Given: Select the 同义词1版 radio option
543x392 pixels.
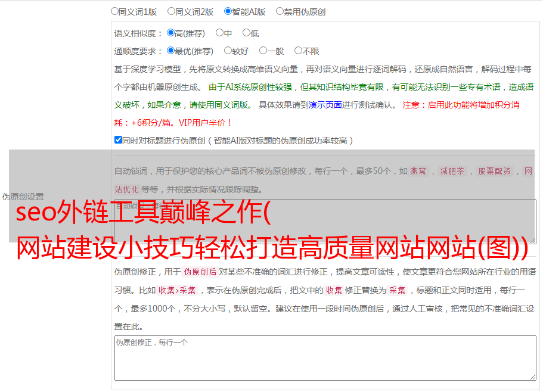Looking at the screenshot, I should (x=114, y=11).
